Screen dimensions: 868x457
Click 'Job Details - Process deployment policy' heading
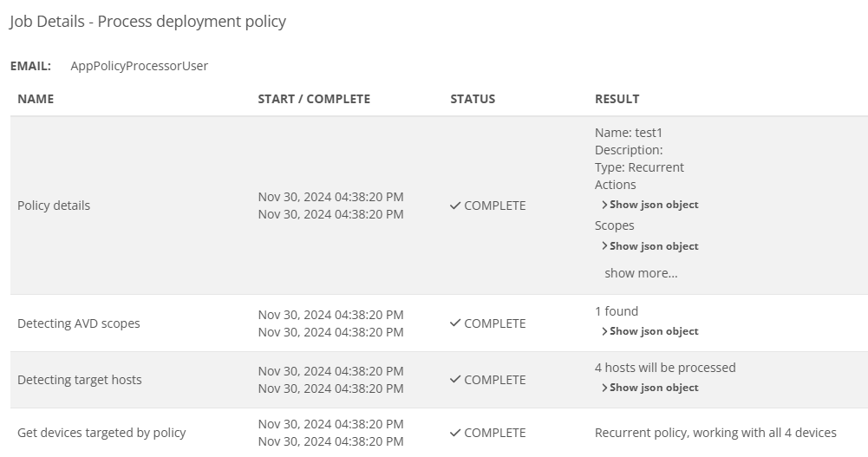point(147,22)
